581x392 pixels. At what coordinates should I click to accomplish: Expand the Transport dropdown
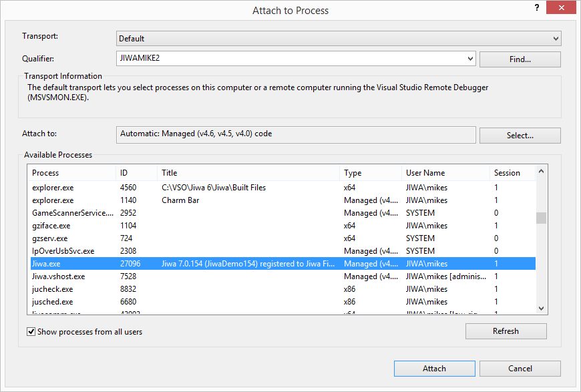pos(556,39)
